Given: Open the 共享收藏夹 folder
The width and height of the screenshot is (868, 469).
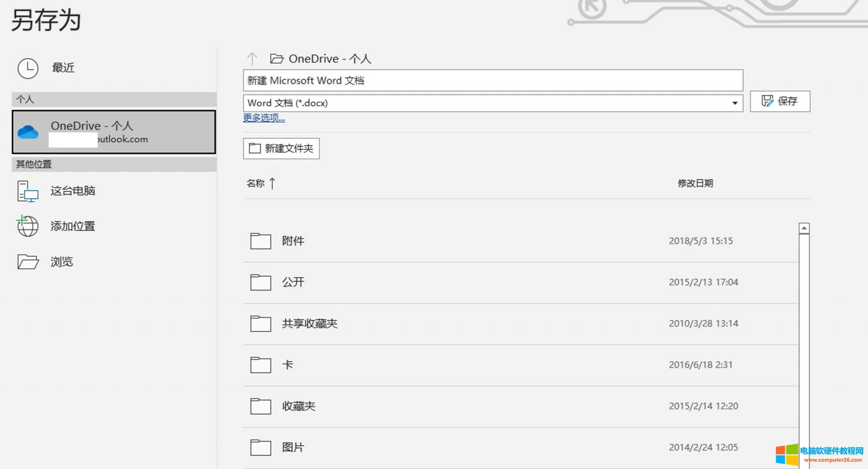Looking at the screenshot, I should (310, 323).
